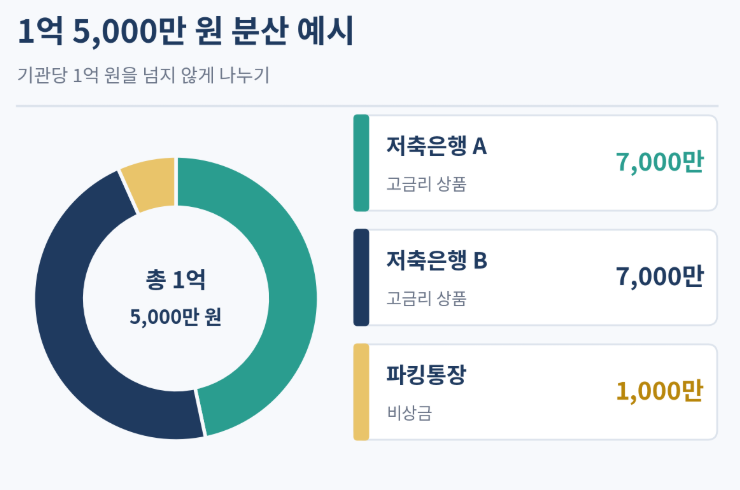Click the teal color bar beside 저축은행 A
740x490 pixels.
(361, 163)
